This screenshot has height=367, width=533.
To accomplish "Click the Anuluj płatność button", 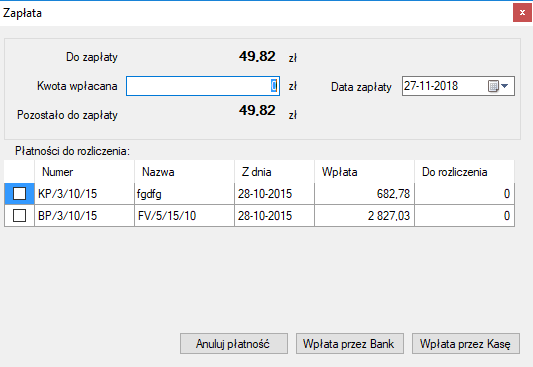I will [x=234, y=344].
